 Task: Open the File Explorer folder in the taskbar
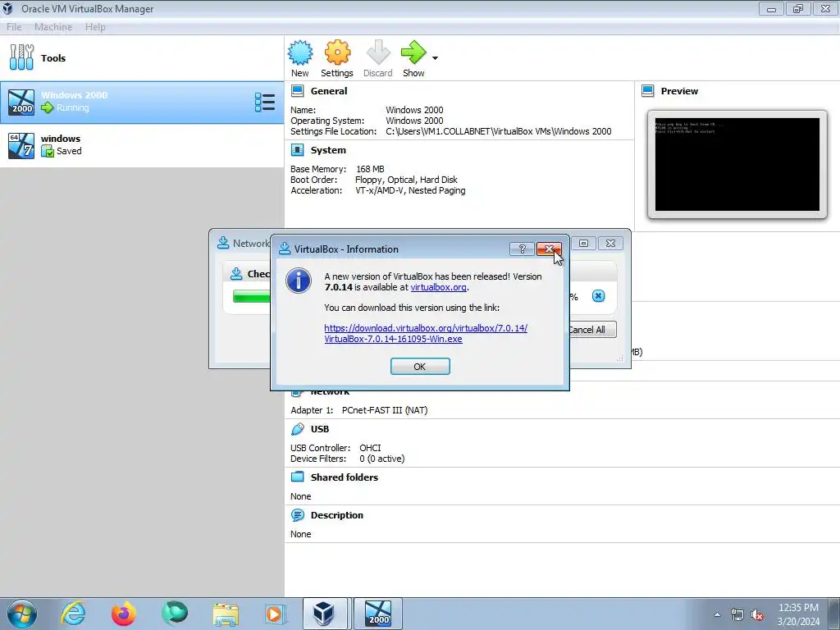coord(226,614)
